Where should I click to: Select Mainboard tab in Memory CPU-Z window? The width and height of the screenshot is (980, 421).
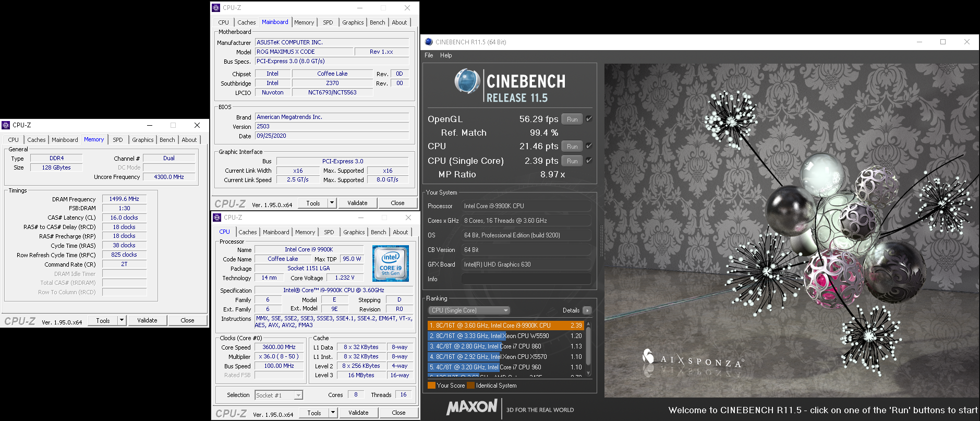[65, 140]
